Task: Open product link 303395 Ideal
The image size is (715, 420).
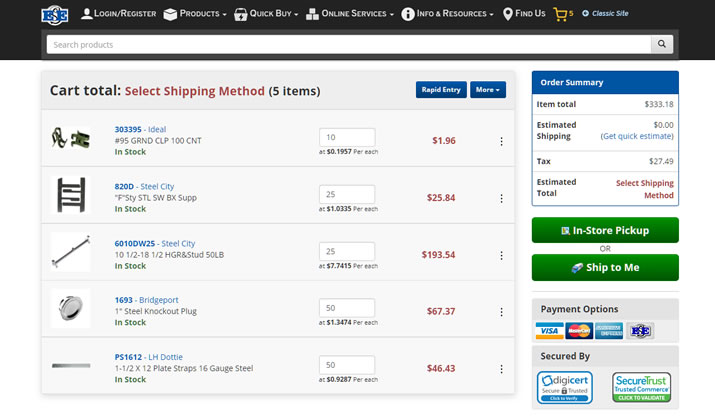Action: [140, 130]
